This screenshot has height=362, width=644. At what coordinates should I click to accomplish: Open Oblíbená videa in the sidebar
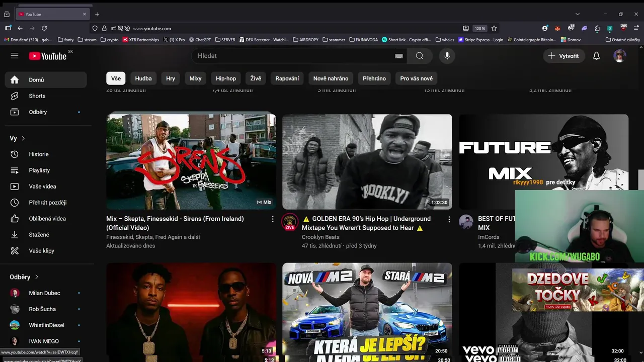46,219
